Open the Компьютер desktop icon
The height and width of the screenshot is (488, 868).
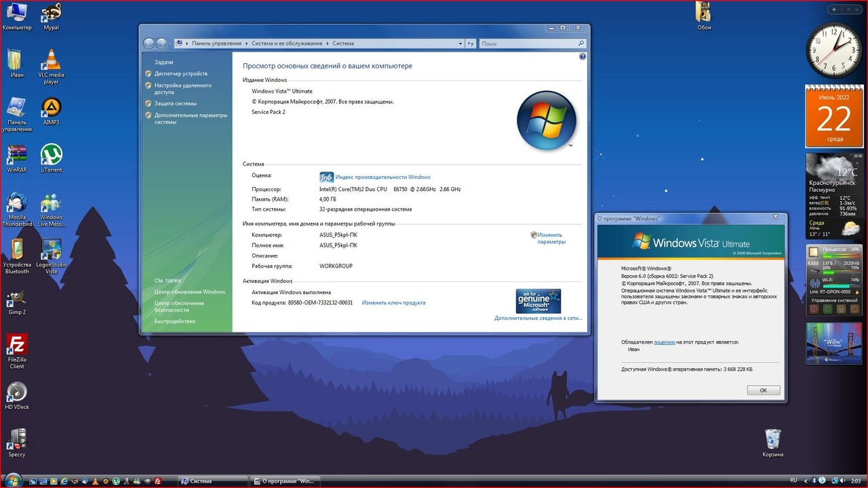17,16
